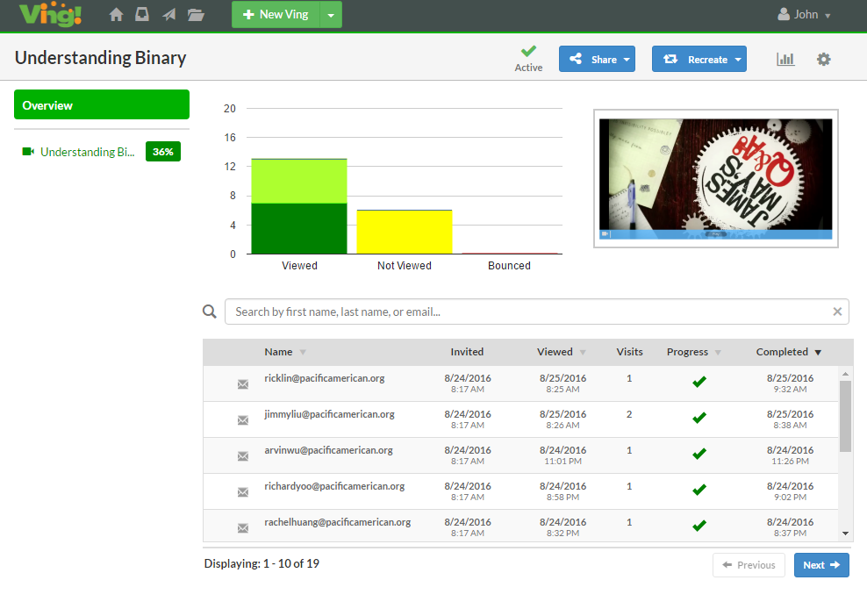The image size is (867, 616).
Task: Click Next page button
Action: pos(821,565)
